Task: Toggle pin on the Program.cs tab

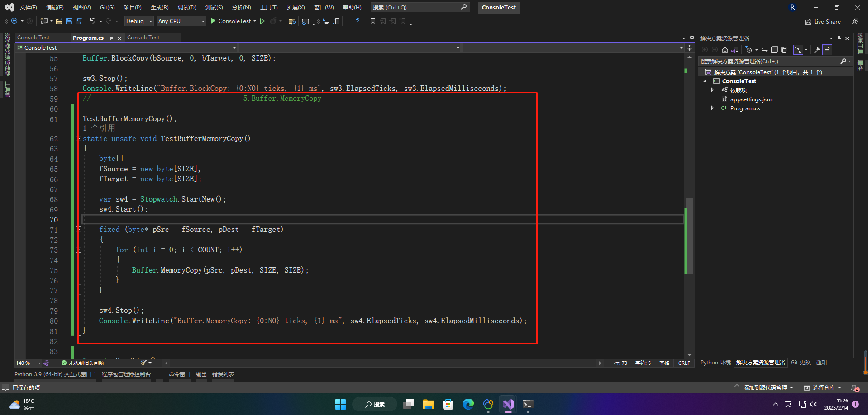Action: pos(111,38)
